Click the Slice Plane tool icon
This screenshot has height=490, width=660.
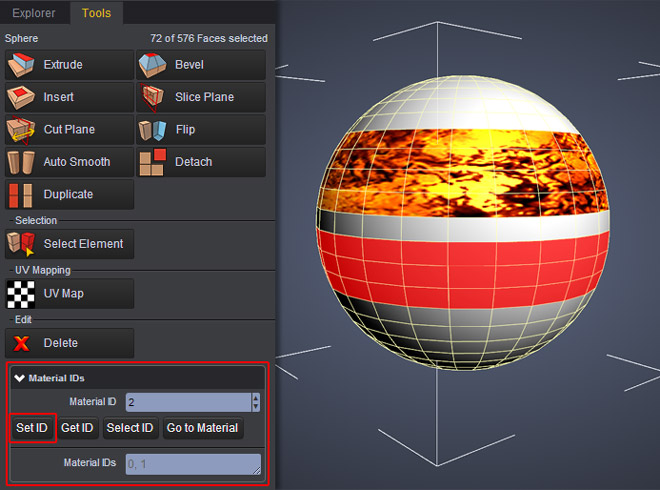click(152, 97)
